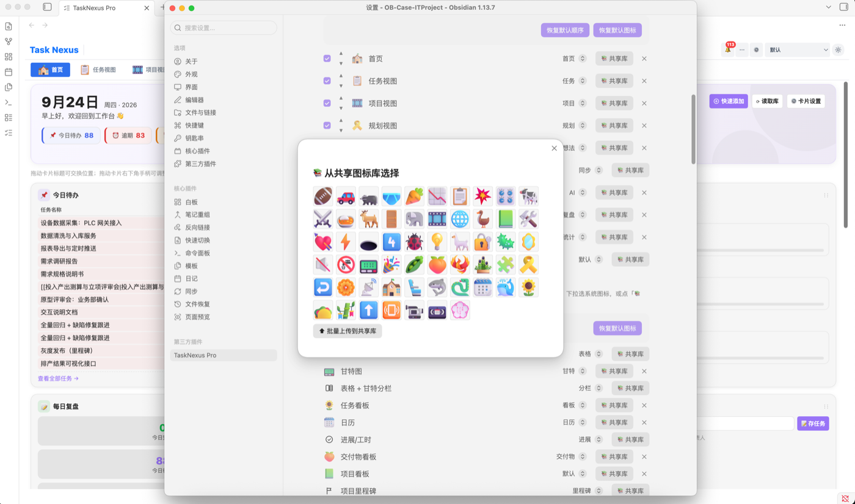Viewport: 855px width, 504px height.
Task: Pick the football icon from shared library
Action: [x=323, y=196]
